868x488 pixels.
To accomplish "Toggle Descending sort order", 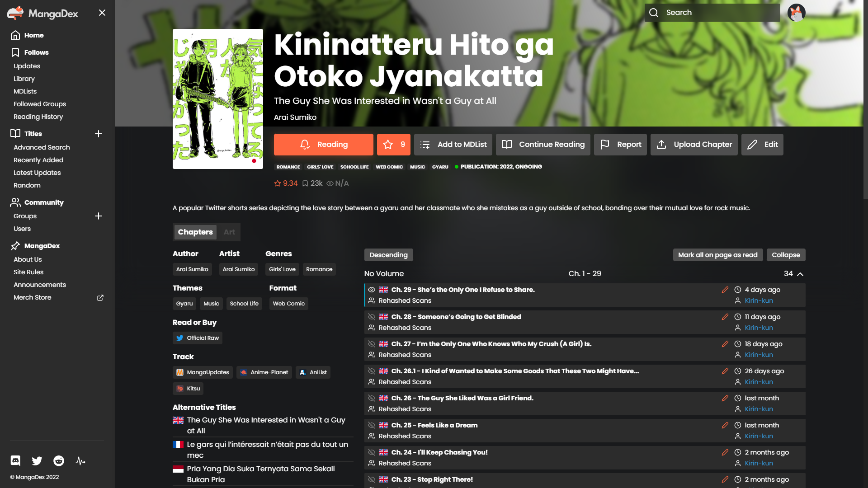I will click(x=389, y=255).
